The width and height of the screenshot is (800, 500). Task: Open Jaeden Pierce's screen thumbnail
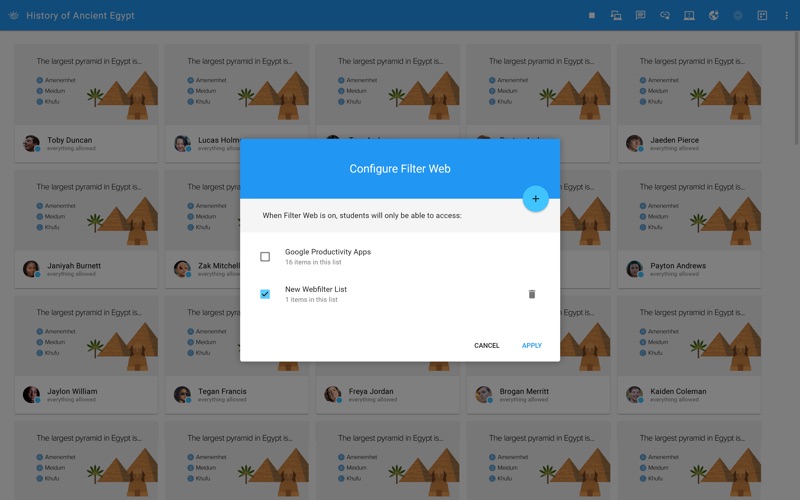coord(689,85)
